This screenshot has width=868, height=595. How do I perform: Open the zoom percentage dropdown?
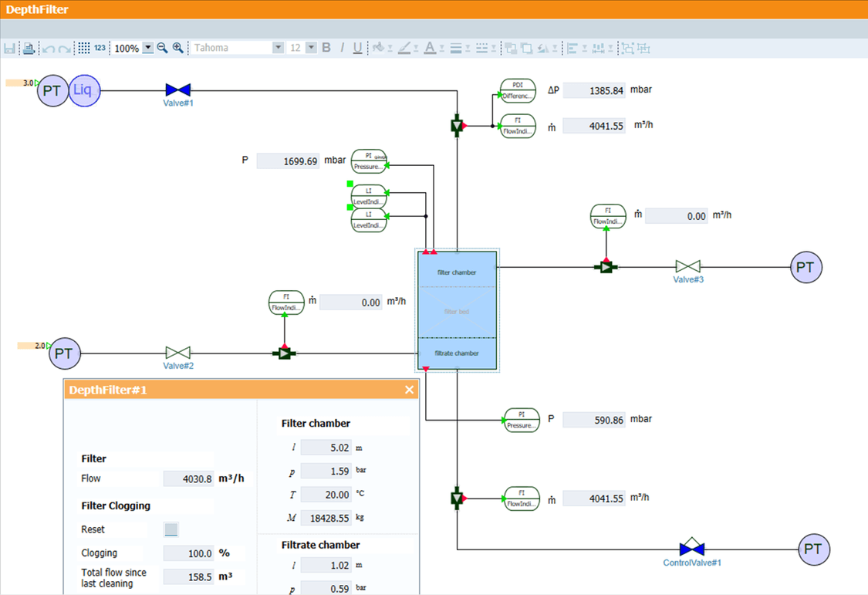click(147, 48)
